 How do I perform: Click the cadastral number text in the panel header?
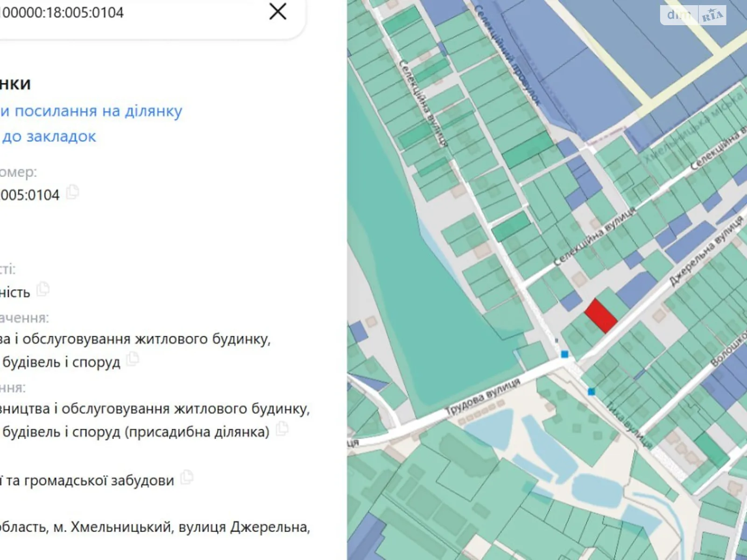(61, 13)
